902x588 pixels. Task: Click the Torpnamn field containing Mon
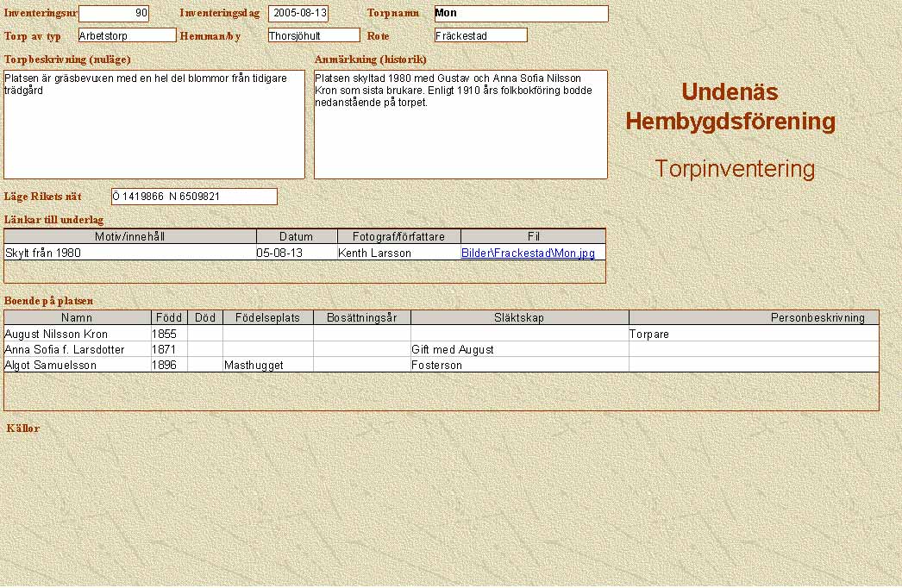521,14
